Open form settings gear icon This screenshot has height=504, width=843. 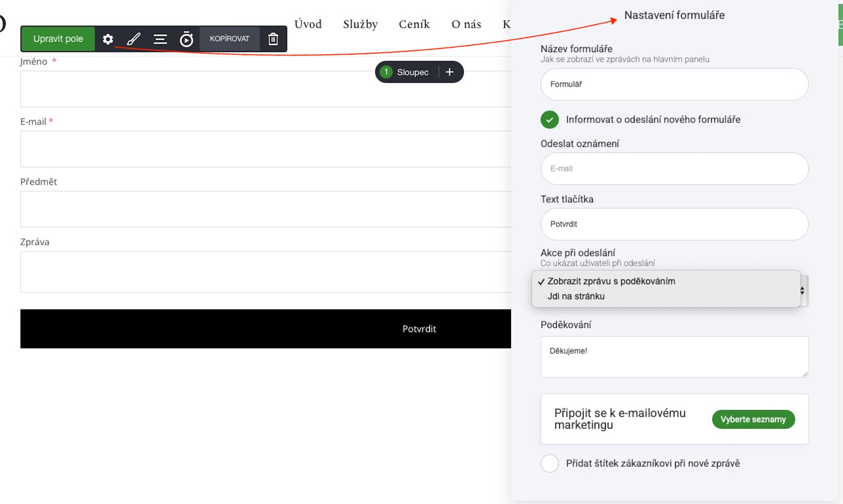click(108, 39)
